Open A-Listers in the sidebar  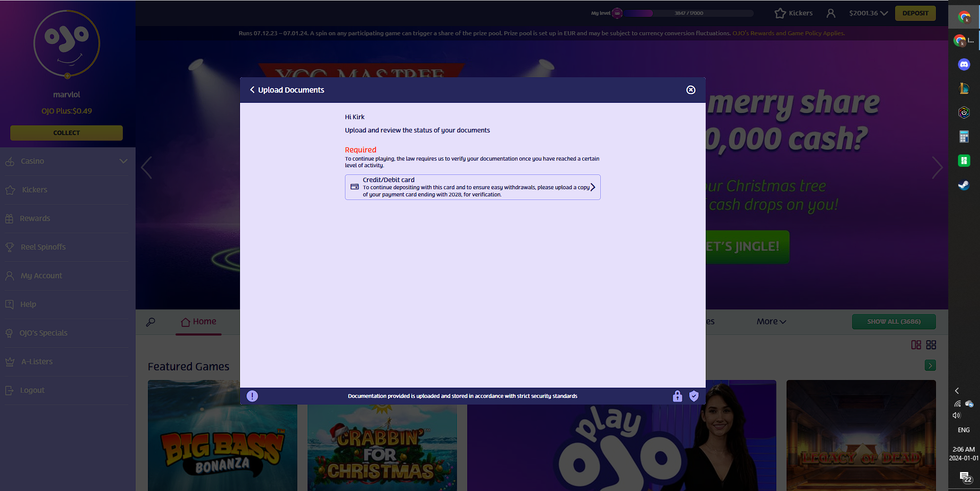click(37, 362)
